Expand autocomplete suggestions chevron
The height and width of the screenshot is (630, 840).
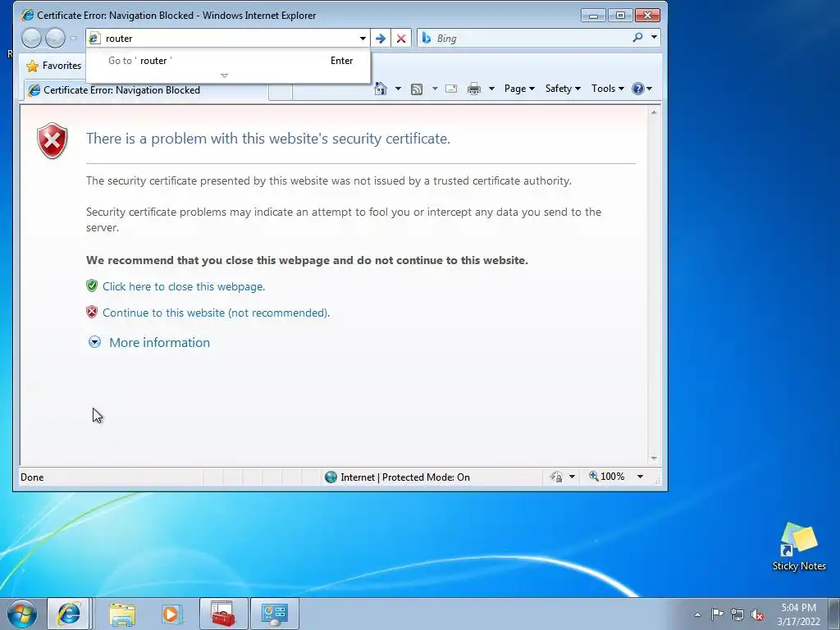coord(225,75)
